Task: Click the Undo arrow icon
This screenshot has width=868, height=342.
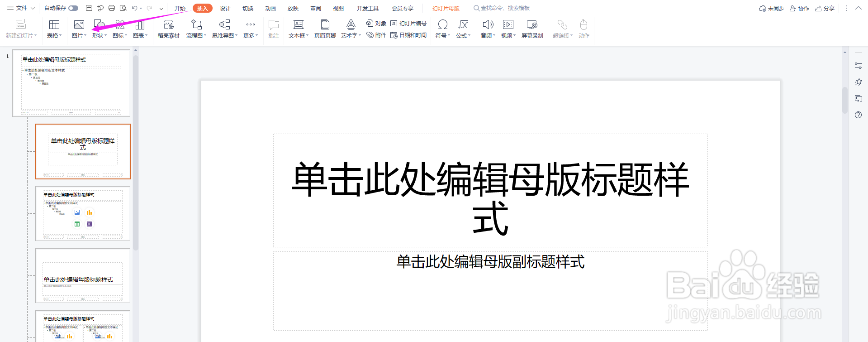Action: click(x=134, y=8)
